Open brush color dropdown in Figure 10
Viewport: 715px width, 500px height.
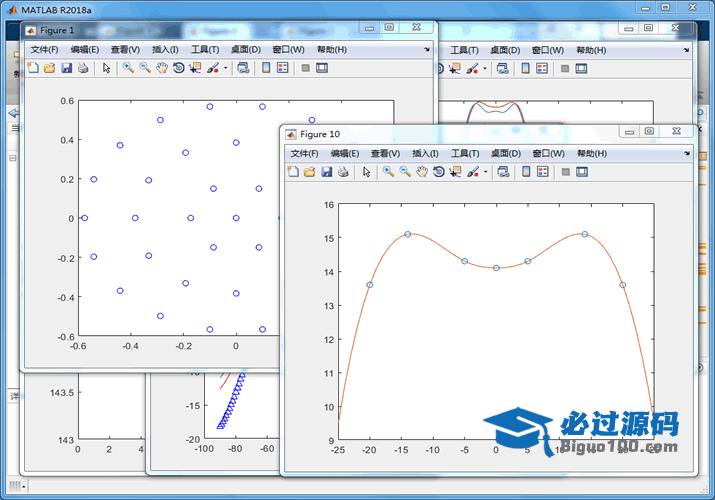pyautogui.click(x=486, y=172)
